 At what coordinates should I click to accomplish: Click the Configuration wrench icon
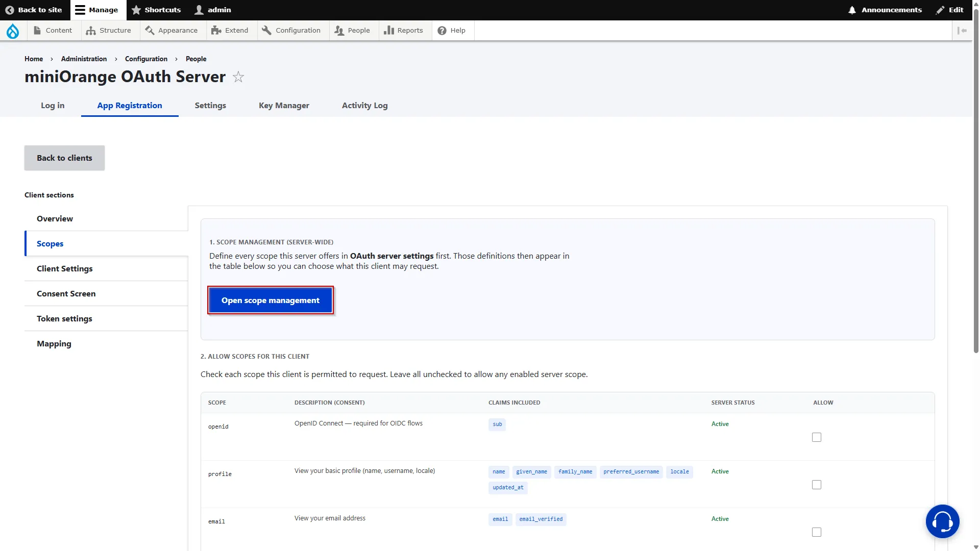click(x=266, y=30)
